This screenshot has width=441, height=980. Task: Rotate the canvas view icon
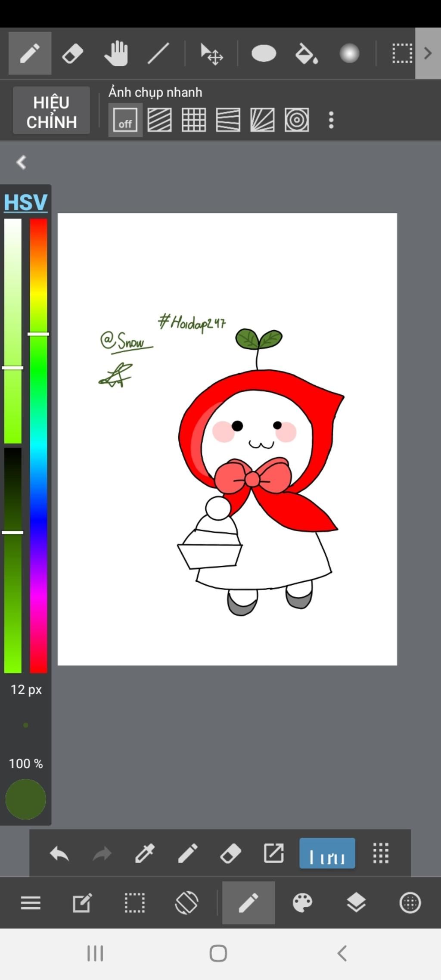pyautogui.click(x=187, y=902)
